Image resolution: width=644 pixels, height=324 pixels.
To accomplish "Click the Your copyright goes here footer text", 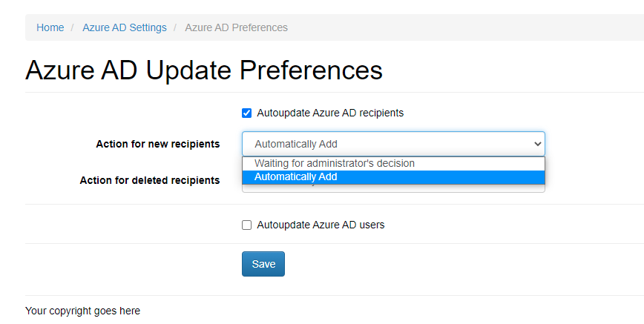I will click(82, 311).
